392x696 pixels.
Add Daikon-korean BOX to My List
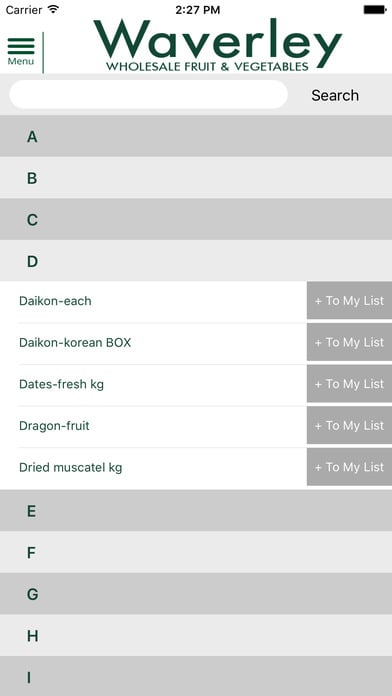click(349, 342)
